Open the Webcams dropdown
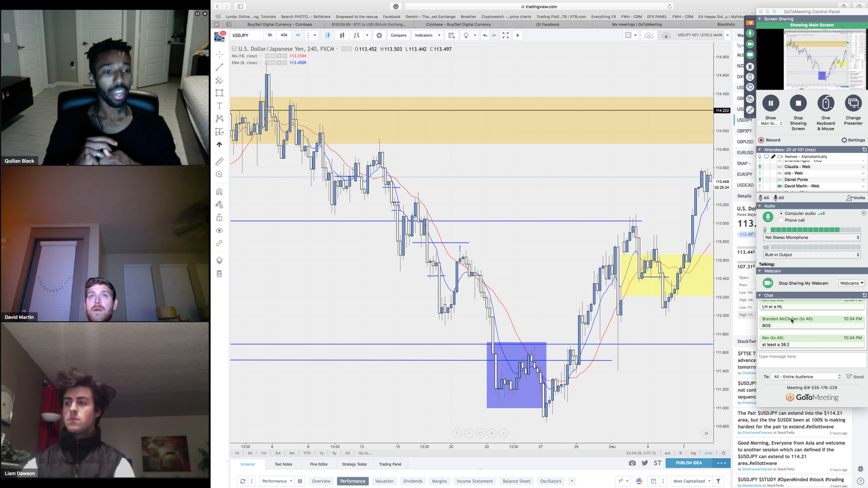This screenshot has width=868, height=488. 851,283
